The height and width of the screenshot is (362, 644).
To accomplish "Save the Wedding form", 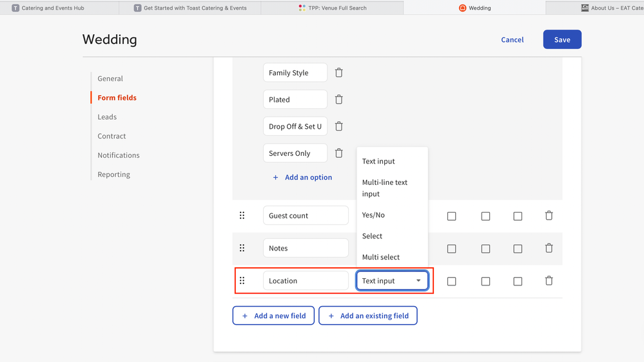I will pos(562,39).
